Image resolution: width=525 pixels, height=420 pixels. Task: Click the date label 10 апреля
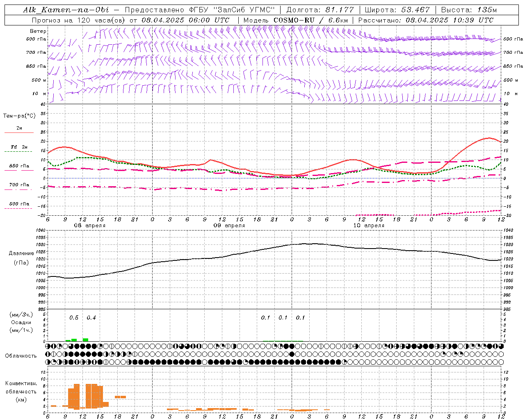369,226
